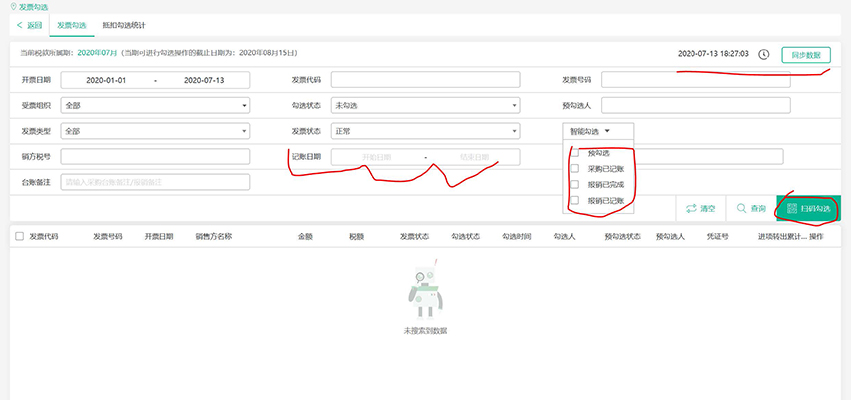Open the 受票组织 dropdown
This screenshot has width=851, height=400.
pos(155,105)
